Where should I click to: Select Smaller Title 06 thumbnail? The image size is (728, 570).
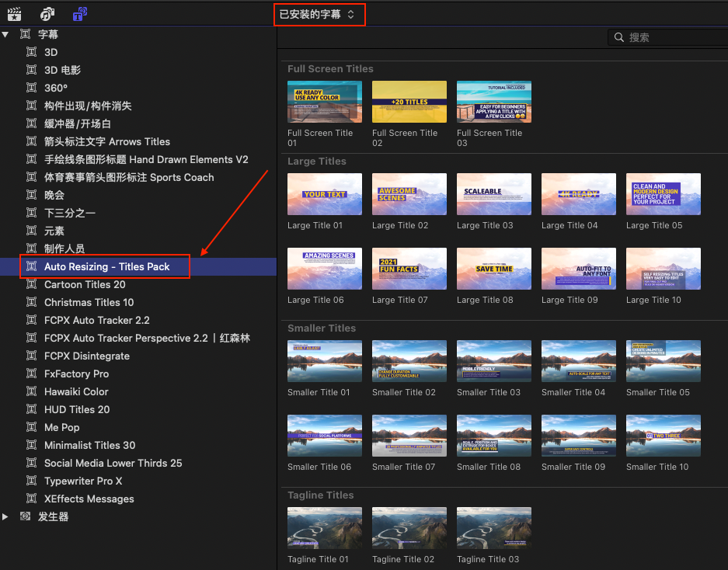(325, 436)
